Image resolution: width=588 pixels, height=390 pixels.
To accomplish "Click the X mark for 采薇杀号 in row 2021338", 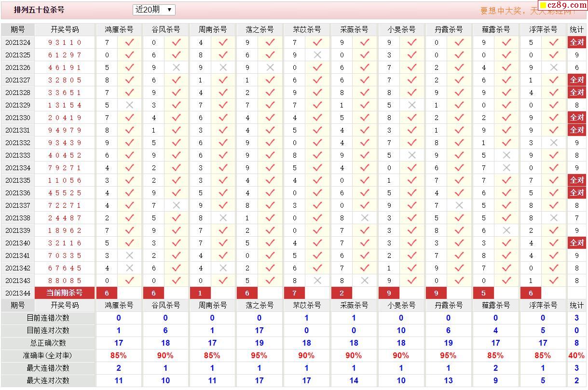I will 364,218.
